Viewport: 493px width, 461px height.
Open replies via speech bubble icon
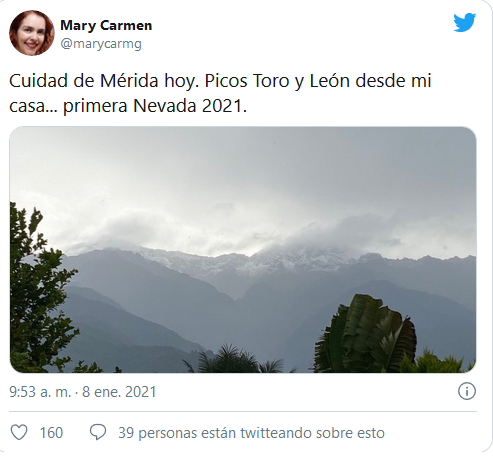tap(98, 432)
